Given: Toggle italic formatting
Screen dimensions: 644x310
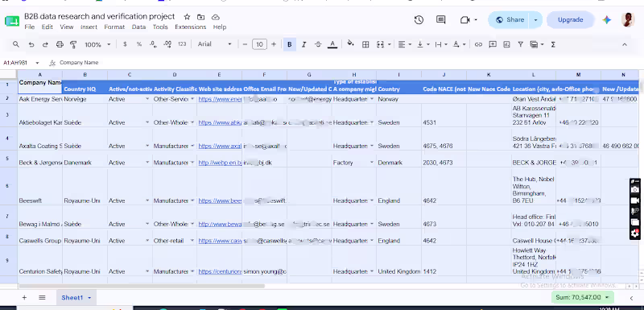Looking at the screenshot, I should 304,44.
